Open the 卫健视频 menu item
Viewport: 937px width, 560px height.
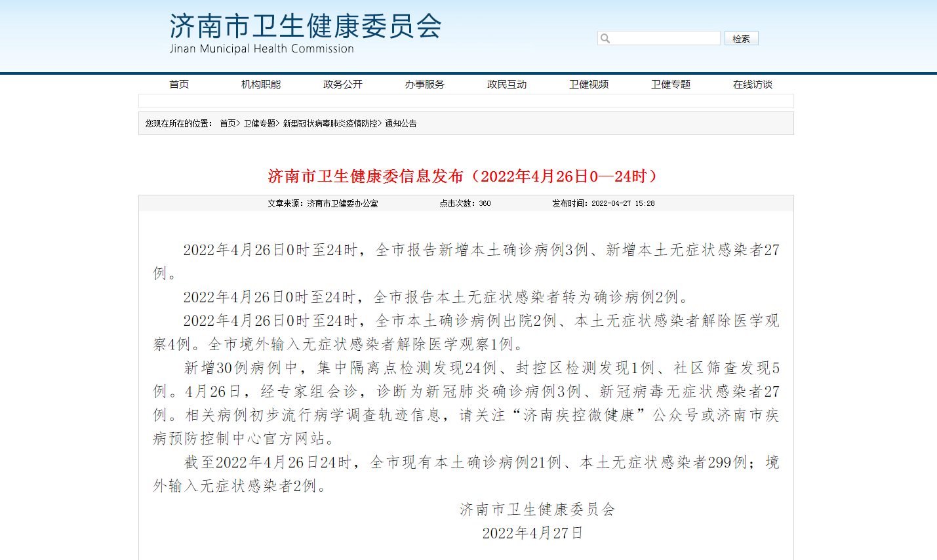[589, 84]
